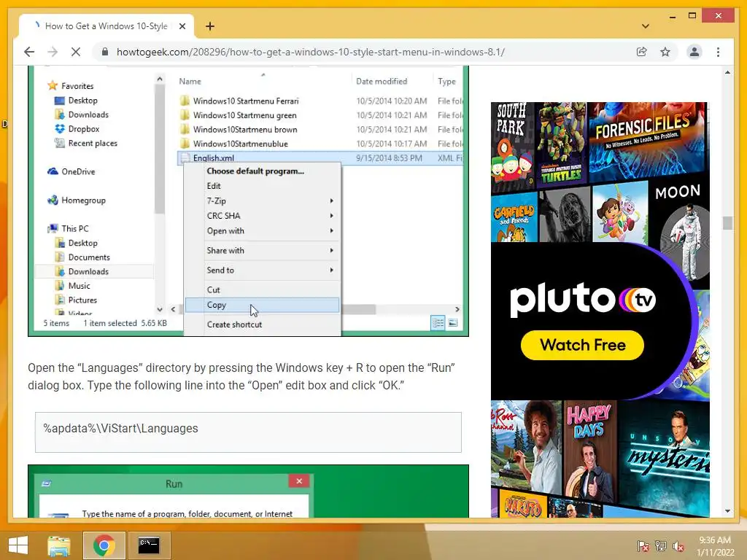Screen dimensions: 747x560
Task: Open the Windows Start button
Action: pyautogui.click(x=18, y=545)
